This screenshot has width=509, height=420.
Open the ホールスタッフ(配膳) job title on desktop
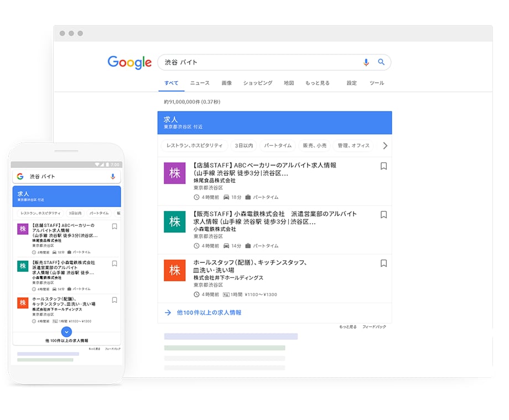click(250, 266)
